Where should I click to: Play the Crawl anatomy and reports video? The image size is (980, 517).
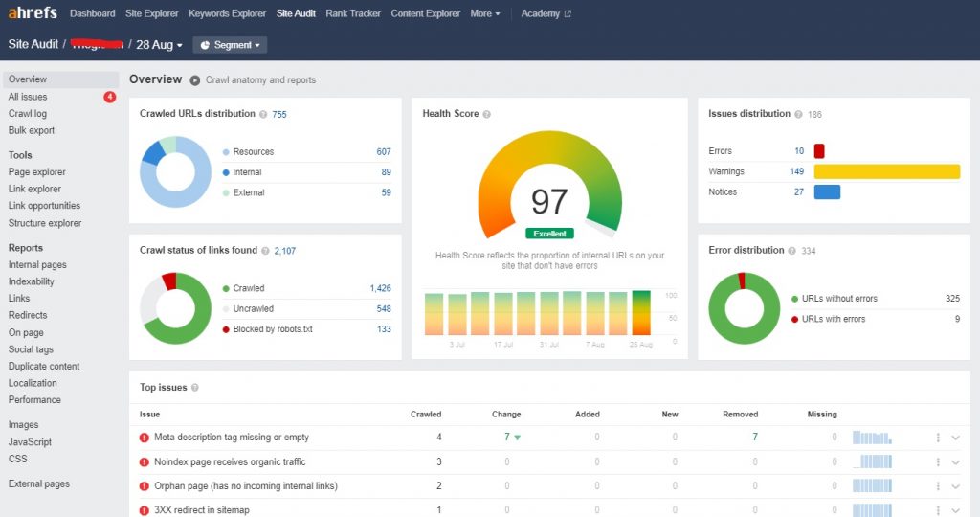(x=195, y=80)
